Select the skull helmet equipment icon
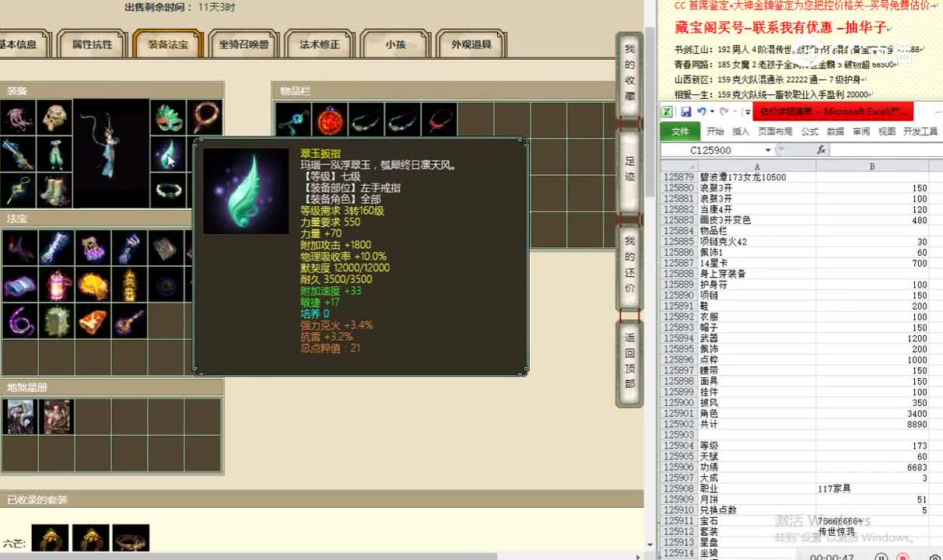The height and width of the screenshot is (560, 943). pos(54,117)
